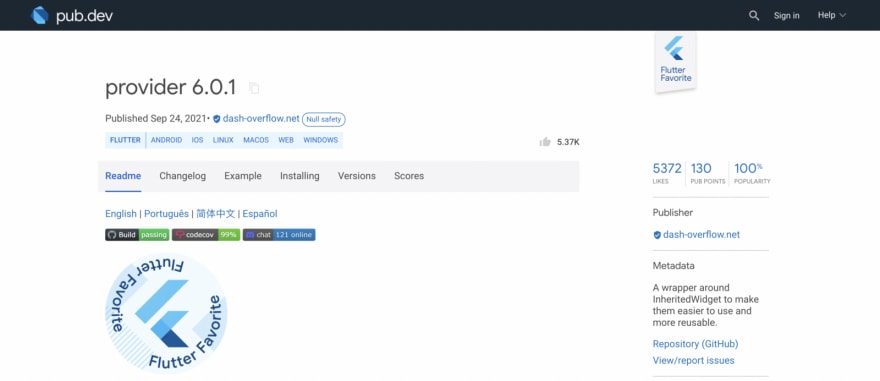Open the Installing tab
The image size is (880, 381).
(300, 176)
